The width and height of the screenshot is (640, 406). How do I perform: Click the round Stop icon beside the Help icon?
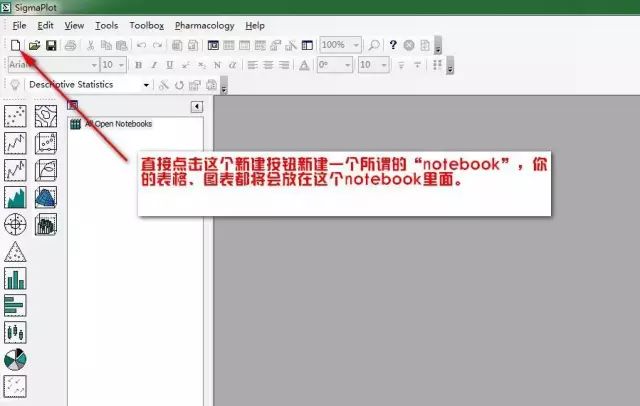409,45
